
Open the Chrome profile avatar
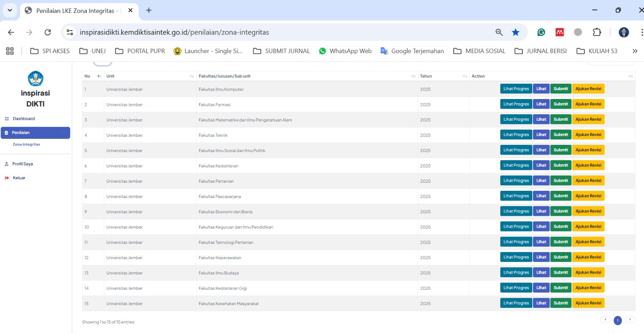623,32
